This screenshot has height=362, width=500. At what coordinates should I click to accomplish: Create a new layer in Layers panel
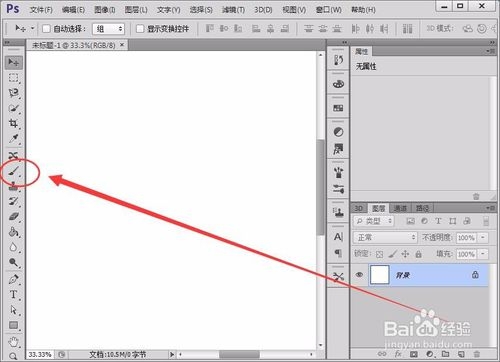(461, 354)
